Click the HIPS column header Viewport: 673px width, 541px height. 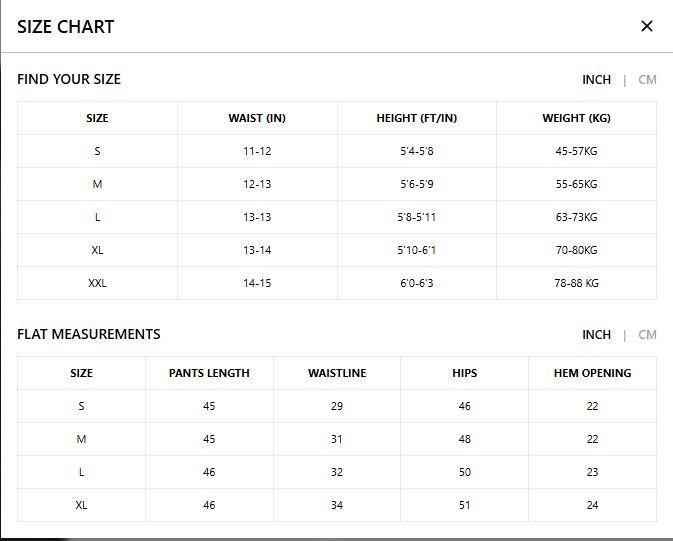[x=464, y=373]
